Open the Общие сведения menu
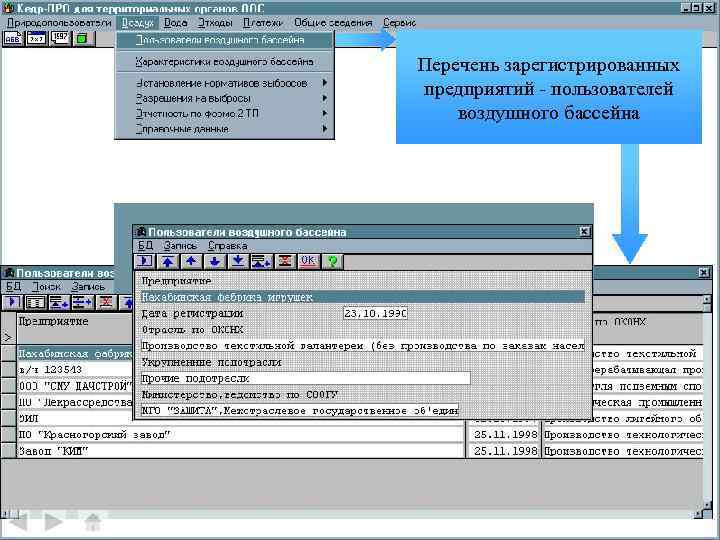This screenshot has width=720, height=540. 333,22
